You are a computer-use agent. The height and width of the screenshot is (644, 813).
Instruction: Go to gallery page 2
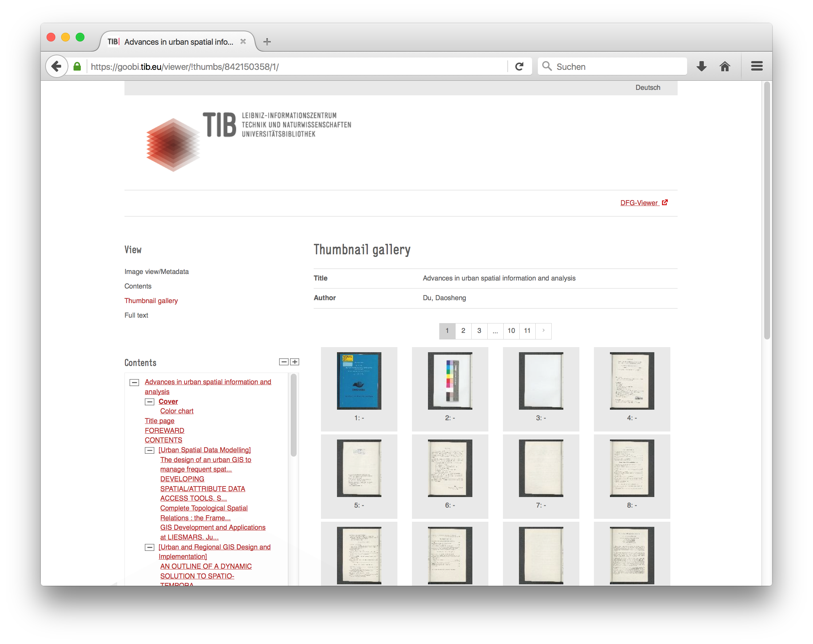tap(463, 331)
